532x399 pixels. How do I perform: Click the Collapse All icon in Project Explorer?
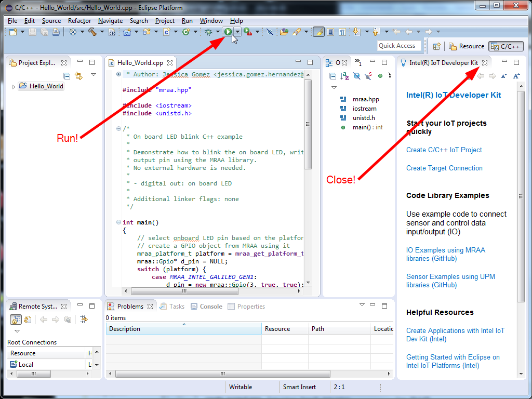tap(67, 76)
